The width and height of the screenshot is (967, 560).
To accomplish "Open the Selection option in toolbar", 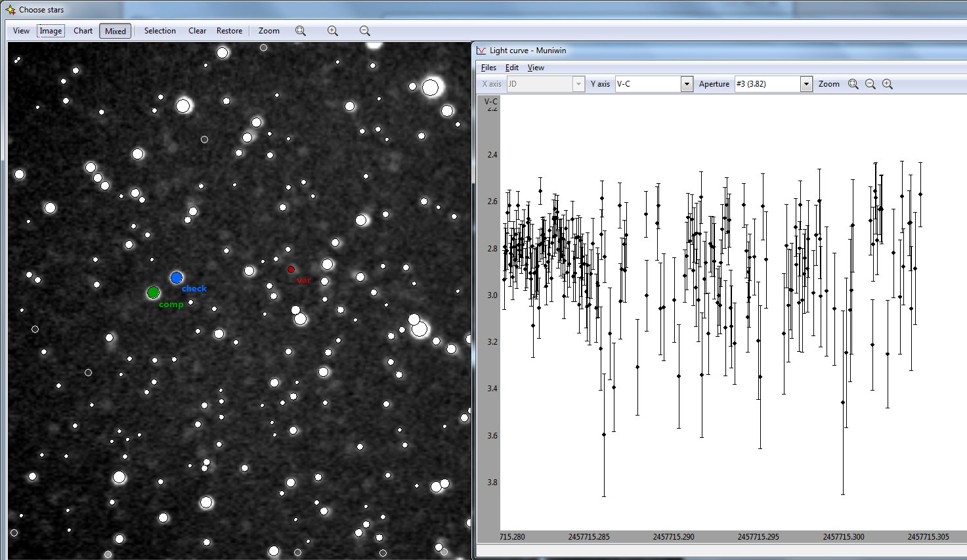I will coord(160,31).
